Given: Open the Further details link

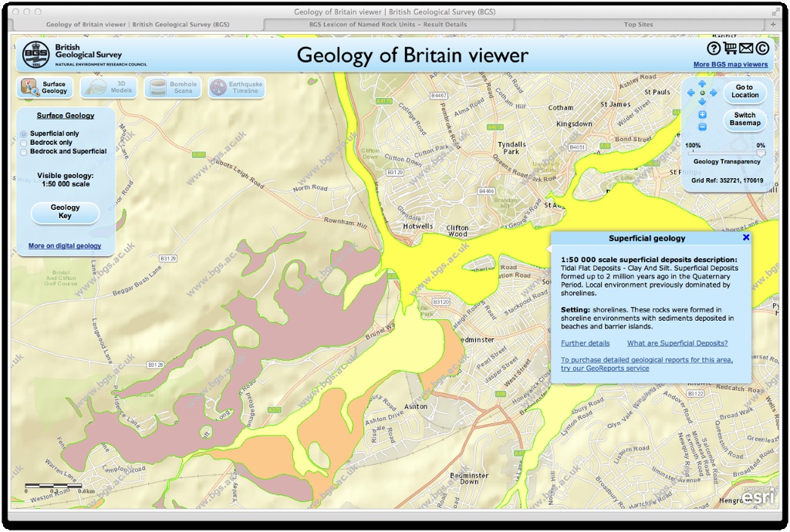Looking at the screenshot, I should click(x=585, y=343).
